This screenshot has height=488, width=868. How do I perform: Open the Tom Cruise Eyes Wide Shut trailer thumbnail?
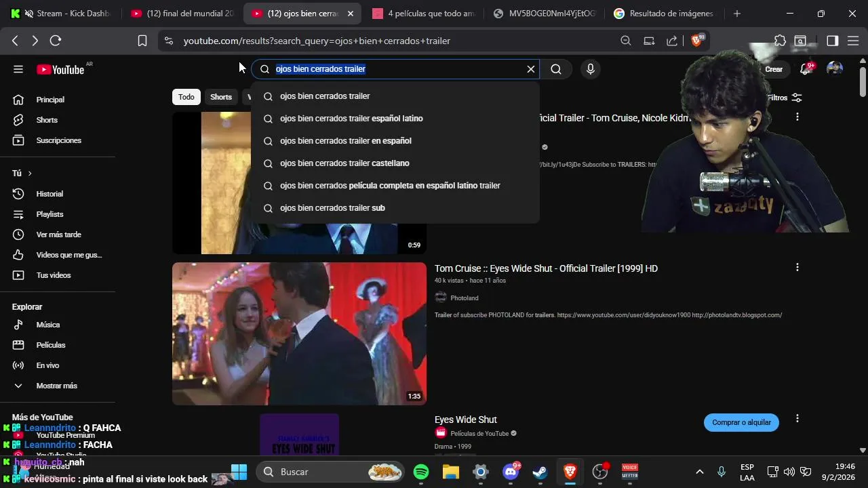coord(299,333)
